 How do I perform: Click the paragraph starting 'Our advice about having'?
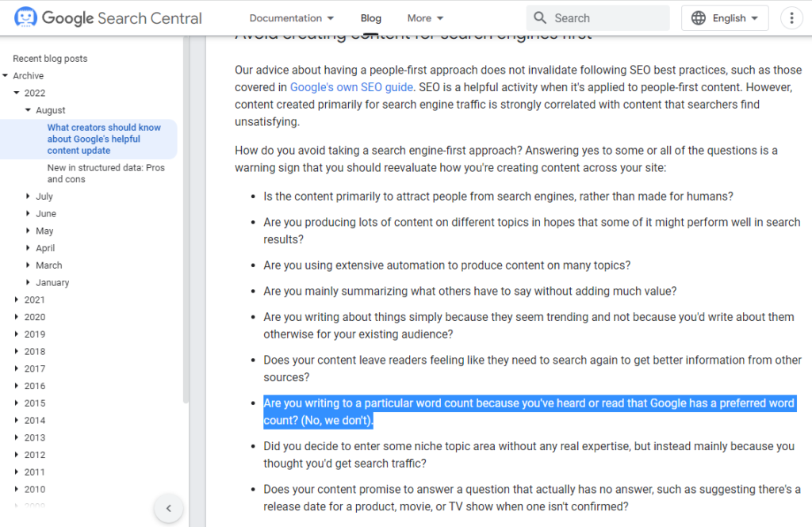519,96
